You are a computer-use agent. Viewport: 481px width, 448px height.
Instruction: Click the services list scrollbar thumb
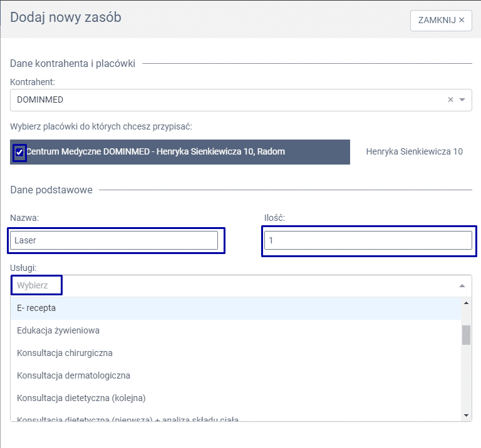pyautogui.click(x=466, y=335)
